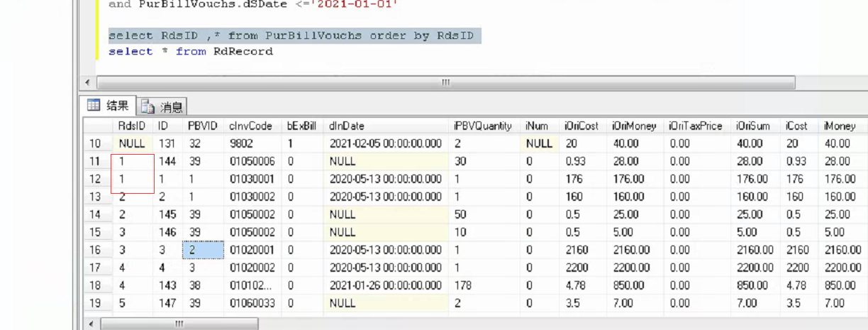Select the RdsID column header
Image resolution: width=868 pixels, height=330 pixels.
coord(133,126)
